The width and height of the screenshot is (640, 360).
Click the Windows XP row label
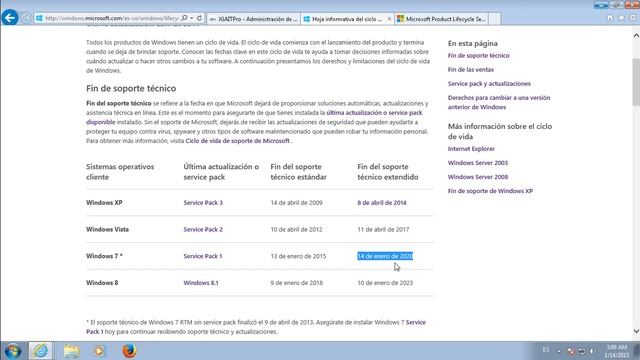click(104, 202)
